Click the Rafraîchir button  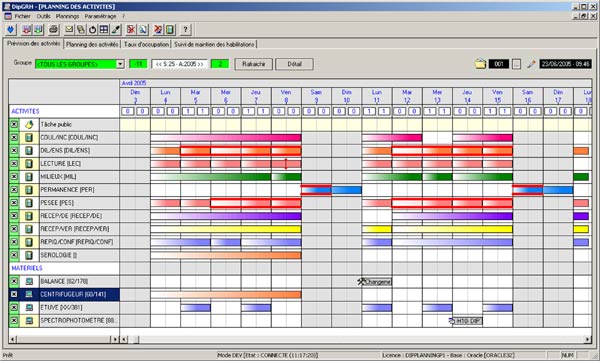pos(254,64)
